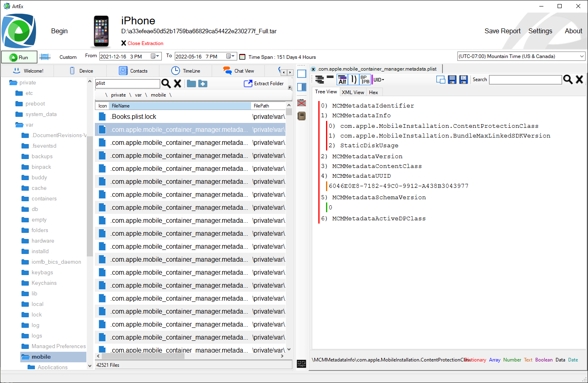Viewport: 588px width, 383px height.
Task: Open the Welcome! tab
Action: (28, 71)
